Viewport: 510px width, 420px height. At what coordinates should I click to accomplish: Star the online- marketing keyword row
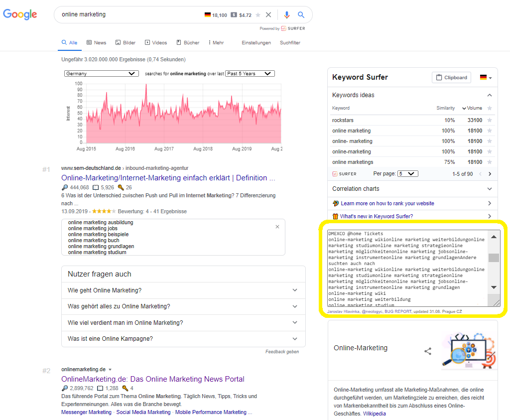pyautogui.click(x=490, y=141)
